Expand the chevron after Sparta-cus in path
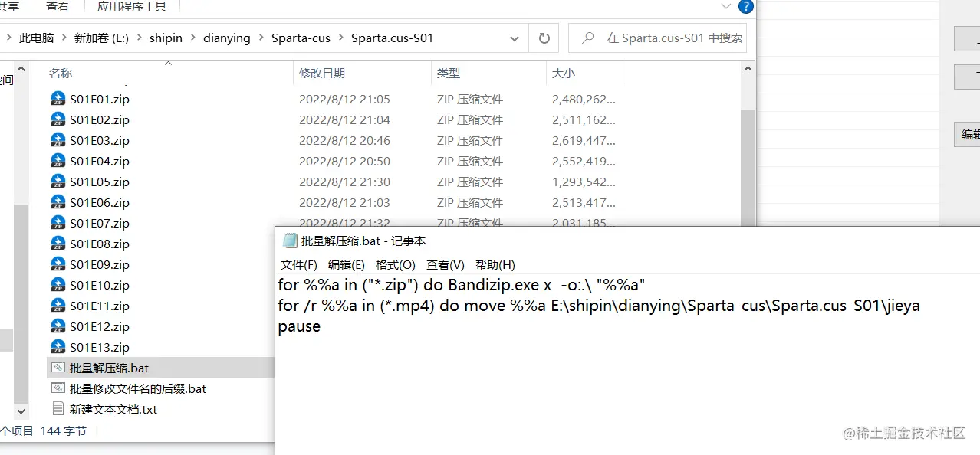The image size is (980, 455). [341, 38]
